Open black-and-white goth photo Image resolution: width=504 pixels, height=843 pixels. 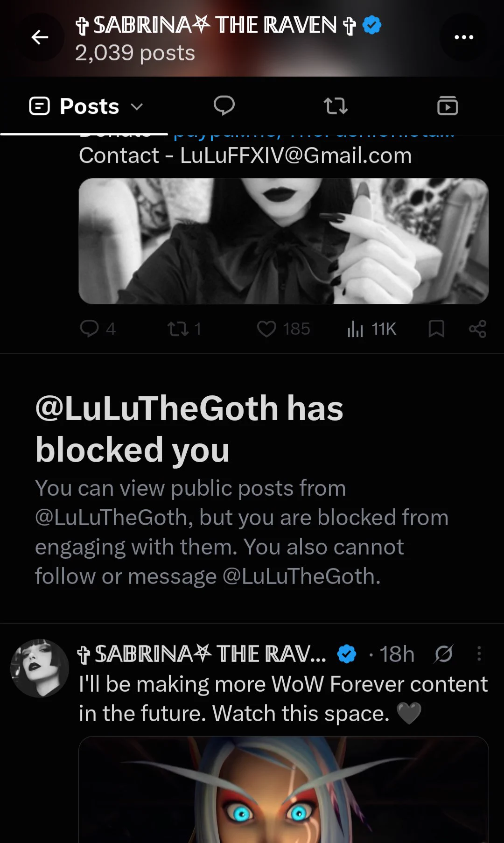pos(284,241)
